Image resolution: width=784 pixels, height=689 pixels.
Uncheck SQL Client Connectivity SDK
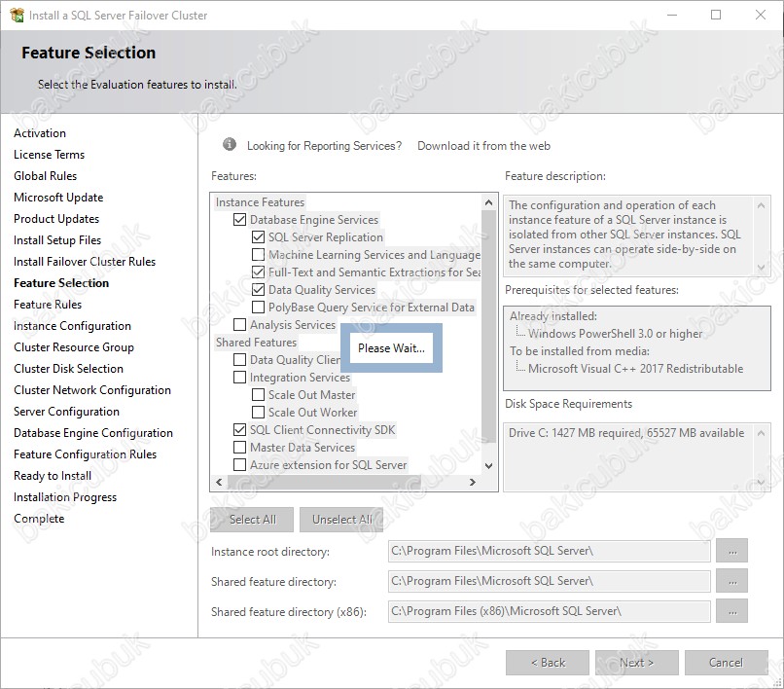(x=239, y=430)
